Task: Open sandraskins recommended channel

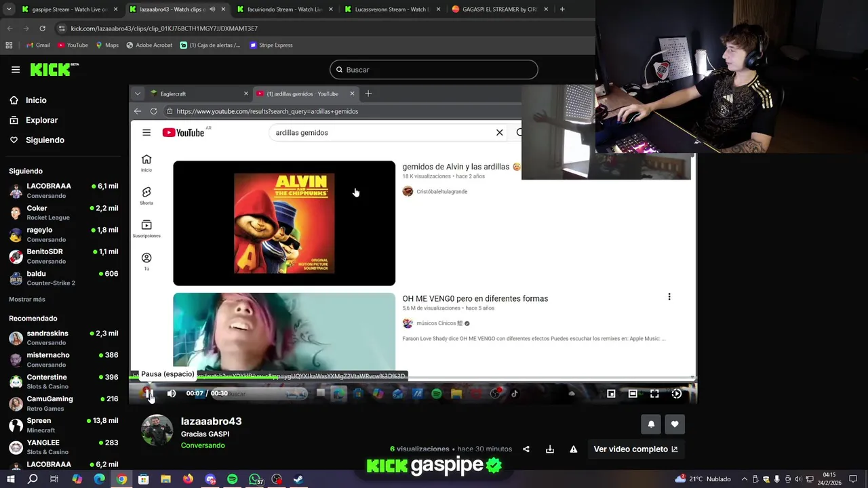Action: [x=64, y=338]
